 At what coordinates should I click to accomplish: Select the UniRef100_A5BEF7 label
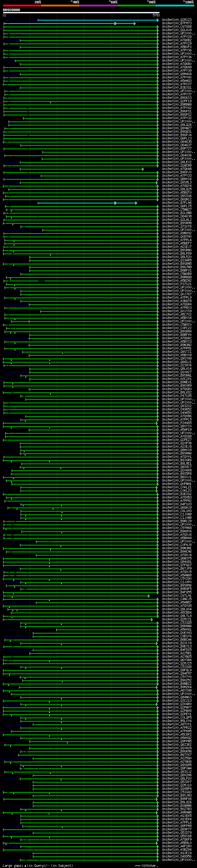(x=177, y=244)
